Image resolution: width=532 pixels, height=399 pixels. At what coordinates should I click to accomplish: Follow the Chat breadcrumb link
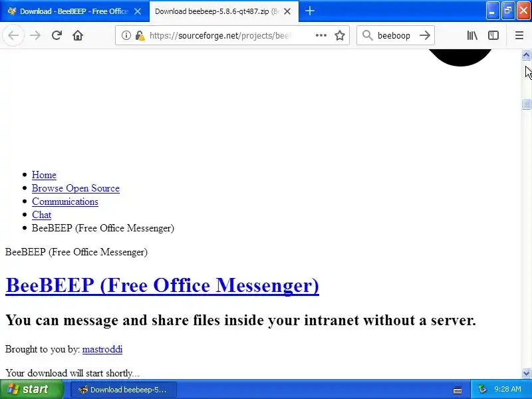tap(42, 215)
